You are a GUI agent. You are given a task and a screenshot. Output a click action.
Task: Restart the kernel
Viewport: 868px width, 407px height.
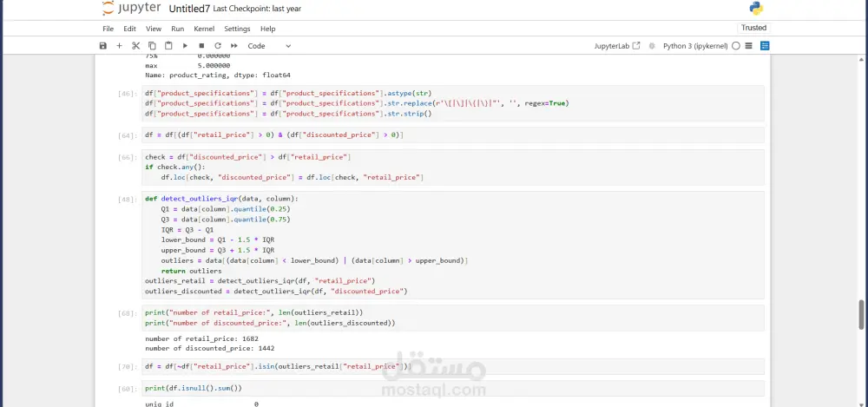218,46
